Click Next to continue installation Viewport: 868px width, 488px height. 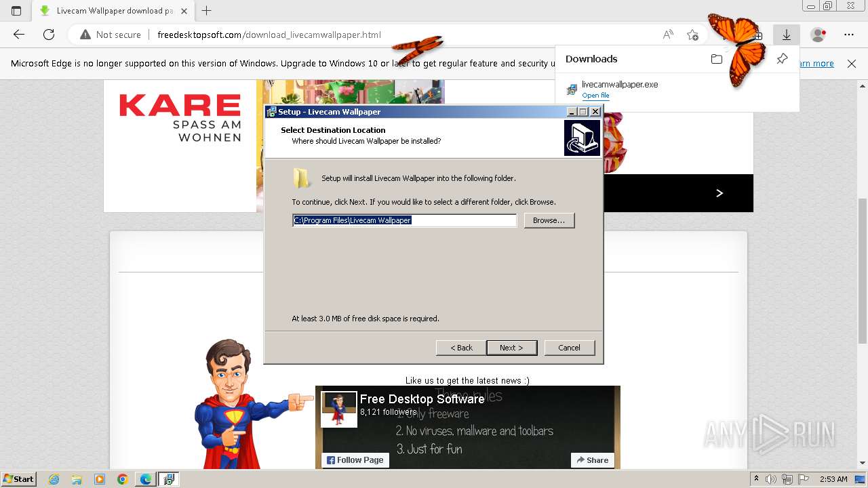coord(512,348)
